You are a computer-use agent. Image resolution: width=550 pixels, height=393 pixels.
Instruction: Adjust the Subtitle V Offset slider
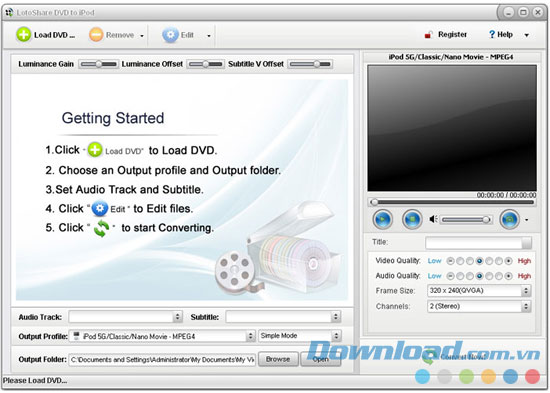coord(310,64)
